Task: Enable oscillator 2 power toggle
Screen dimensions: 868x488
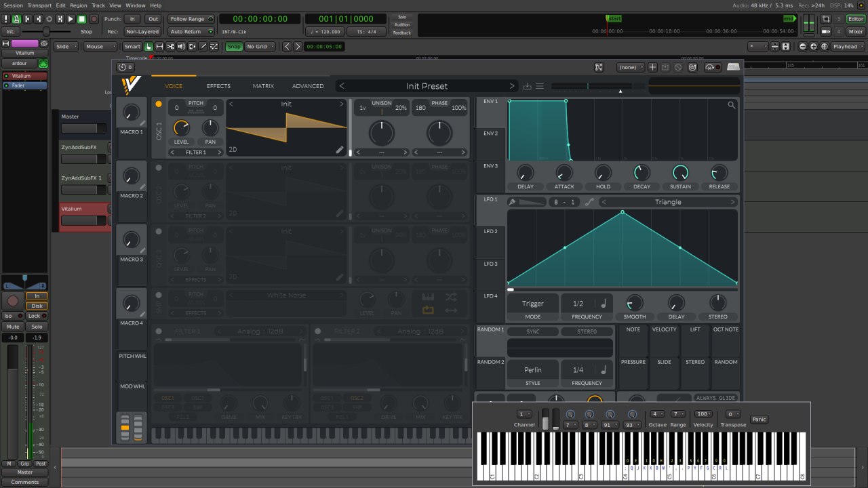Action: click(x=159, y=168)
